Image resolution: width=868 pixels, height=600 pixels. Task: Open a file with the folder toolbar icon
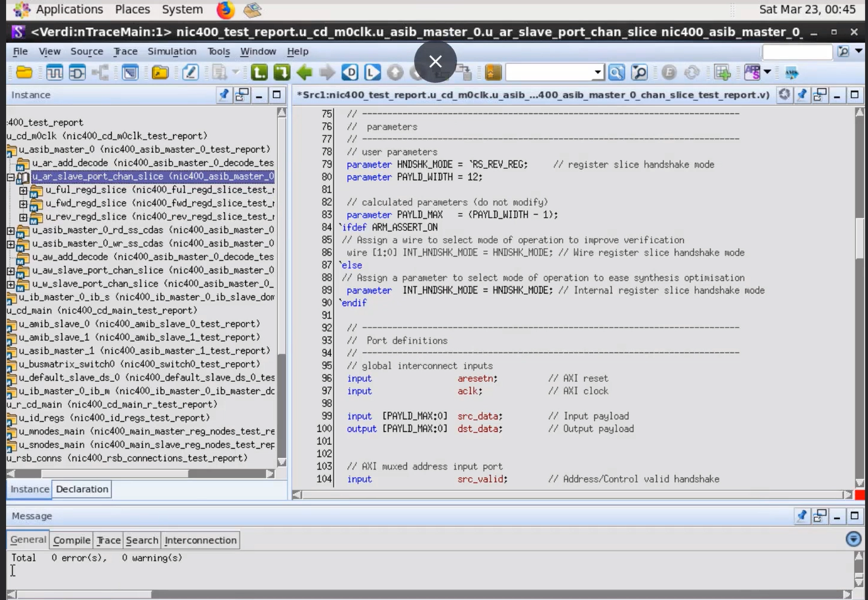(24, 73)
